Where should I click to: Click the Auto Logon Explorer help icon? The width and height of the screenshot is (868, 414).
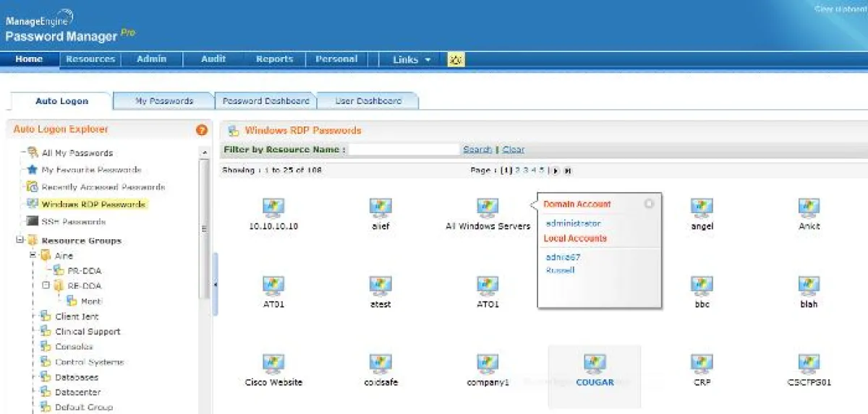pyautogui.click(x=202, y=130)
